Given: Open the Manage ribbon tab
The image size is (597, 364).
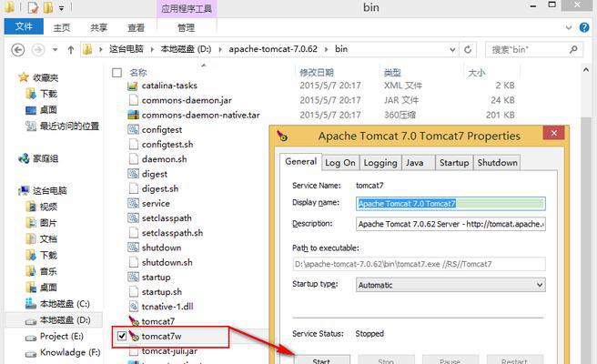Looking at the screenshot, I should click(186, 27).
